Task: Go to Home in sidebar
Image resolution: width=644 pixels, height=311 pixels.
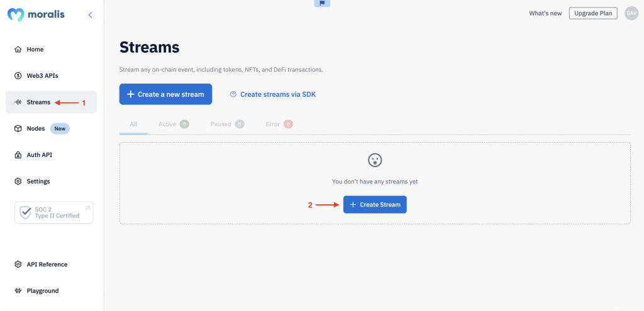Action: 51,50
